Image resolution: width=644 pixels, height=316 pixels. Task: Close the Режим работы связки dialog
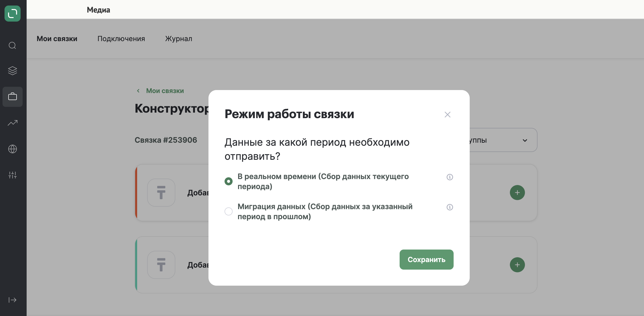click(448, 115)
